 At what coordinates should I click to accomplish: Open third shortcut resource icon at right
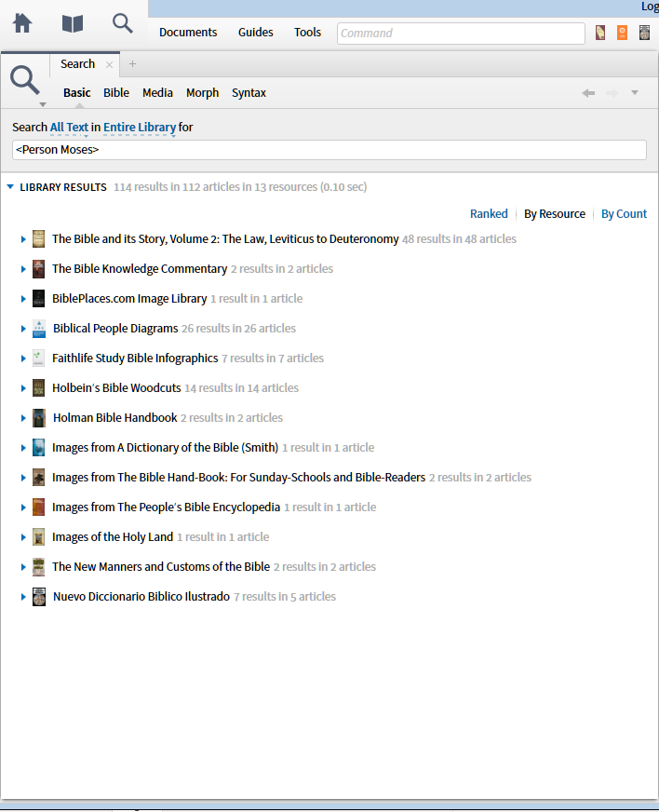(x=644, y=33)
